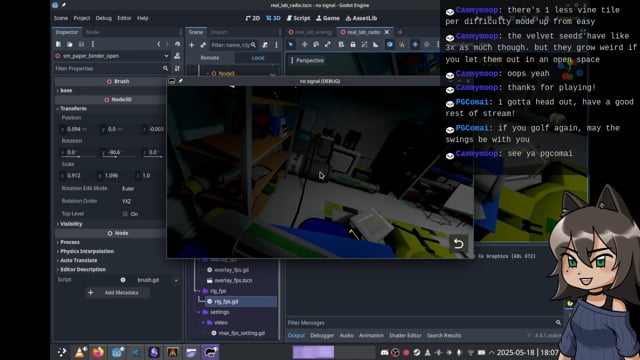Open the Inspector object history icon
This screenshot has width=640, height=360.
pos(177,44)
